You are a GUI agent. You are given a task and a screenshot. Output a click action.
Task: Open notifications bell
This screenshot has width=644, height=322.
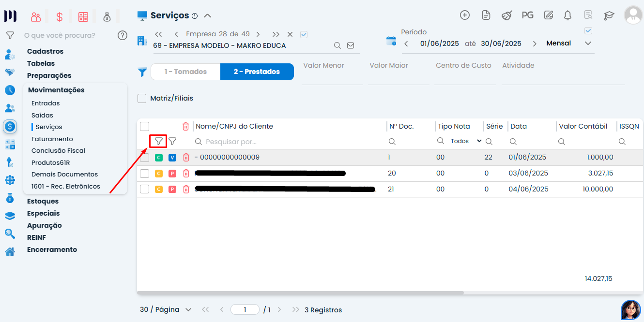[x=568, y=15]
